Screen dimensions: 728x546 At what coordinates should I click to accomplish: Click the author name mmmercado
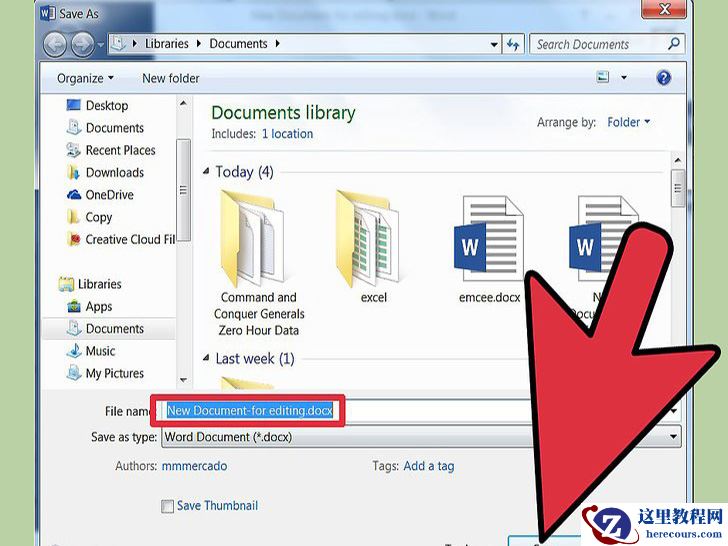tap(195, 466)
